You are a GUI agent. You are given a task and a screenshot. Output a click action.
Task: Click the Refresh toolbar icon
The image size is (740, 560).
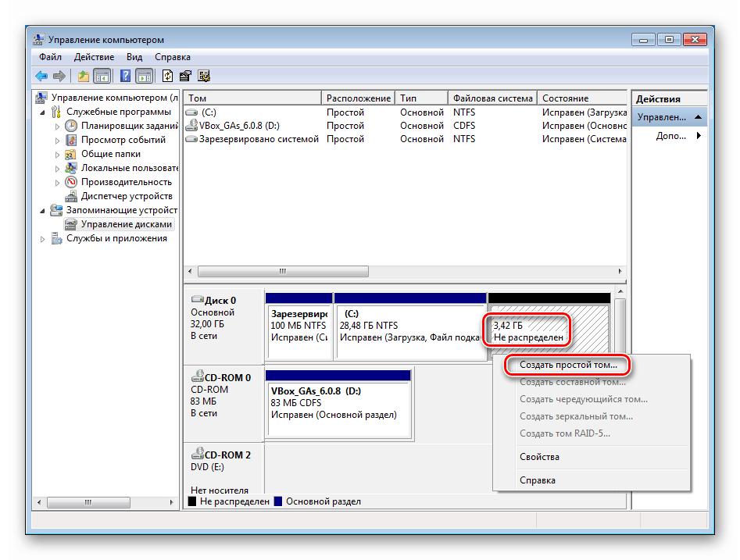(x=167, y=76)
